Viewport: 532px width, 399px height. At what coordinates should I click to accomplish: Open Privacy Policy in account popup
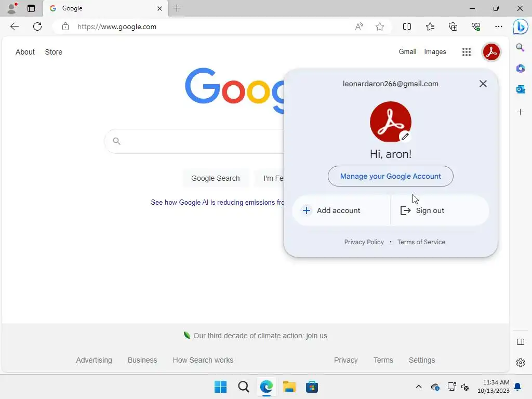click(364, 242)
